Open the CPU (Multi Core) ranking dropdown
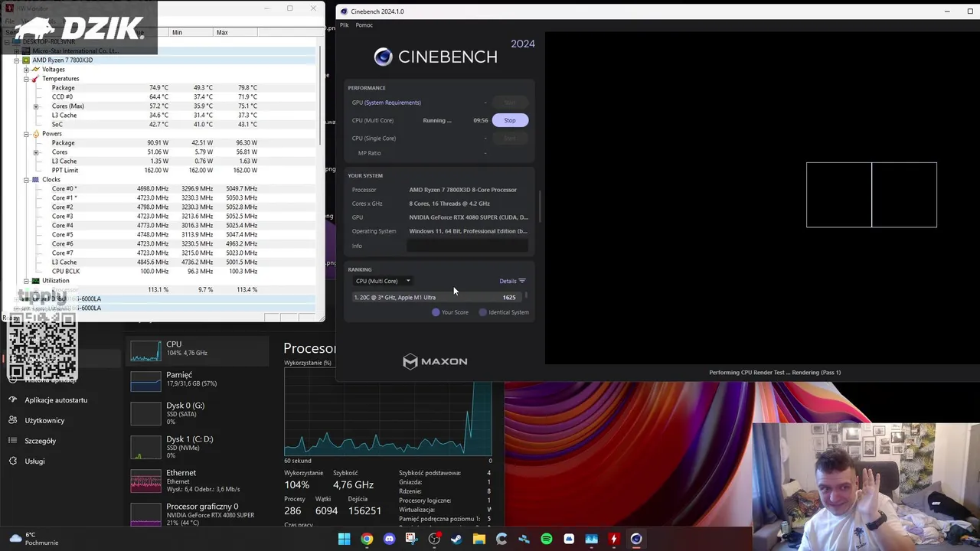 tap(382, 281)
